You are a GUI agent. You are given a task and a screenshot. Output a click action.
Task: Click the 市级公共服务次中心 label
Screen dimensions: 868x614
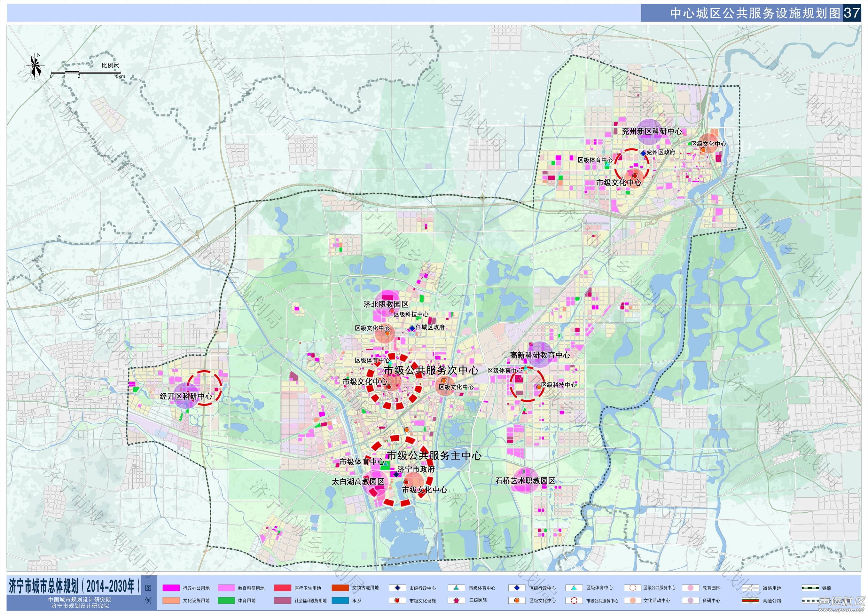tap(431, 370)
